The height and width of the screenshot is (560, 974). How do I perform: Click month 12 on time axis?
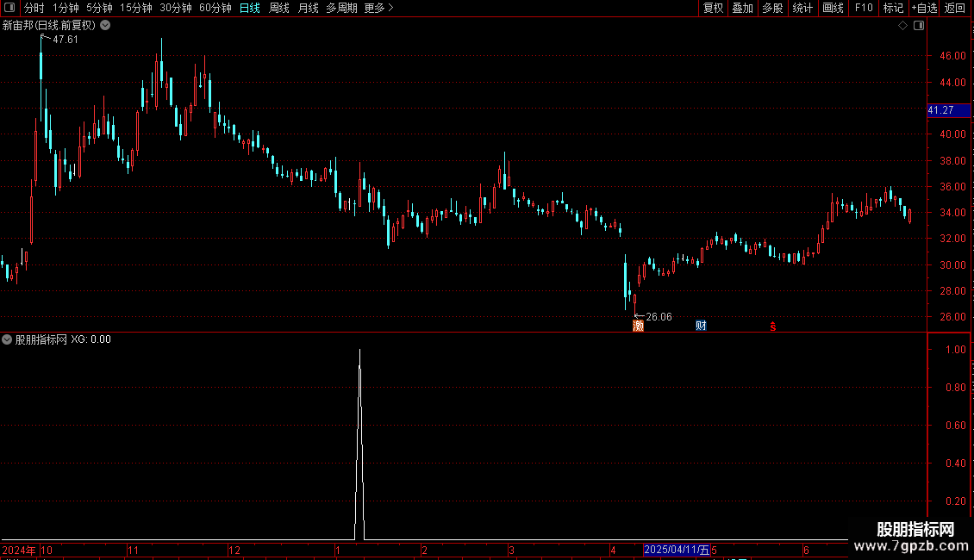(234, 550)
